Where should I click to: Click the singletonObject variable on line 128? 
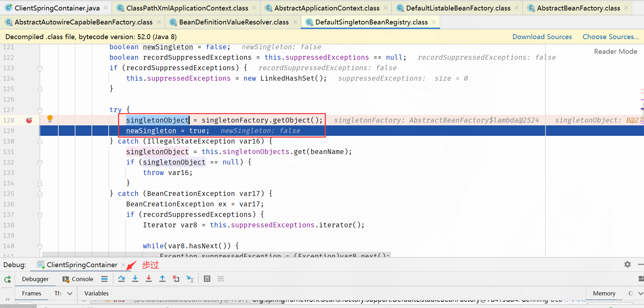click(x=158, y=120)
